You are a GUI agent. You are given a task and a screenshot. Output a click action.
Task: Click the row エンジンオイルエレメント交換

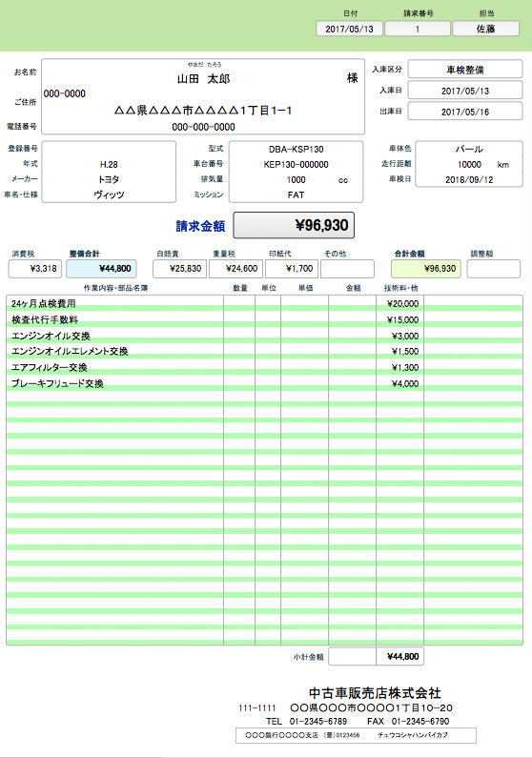point(264,352)
